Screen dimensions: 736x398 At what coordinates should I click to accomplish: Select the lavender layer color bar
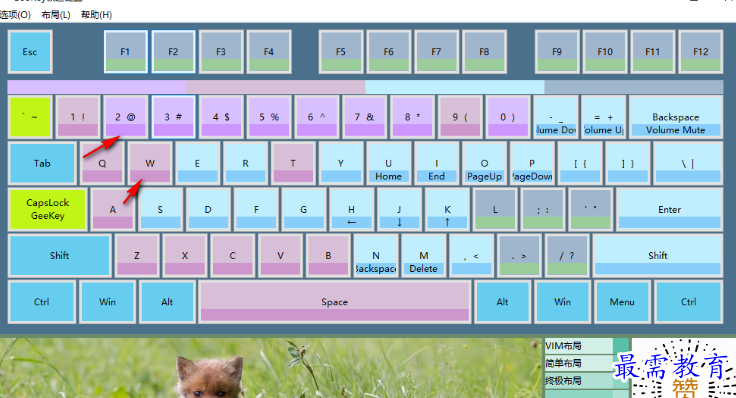[97, 87]
